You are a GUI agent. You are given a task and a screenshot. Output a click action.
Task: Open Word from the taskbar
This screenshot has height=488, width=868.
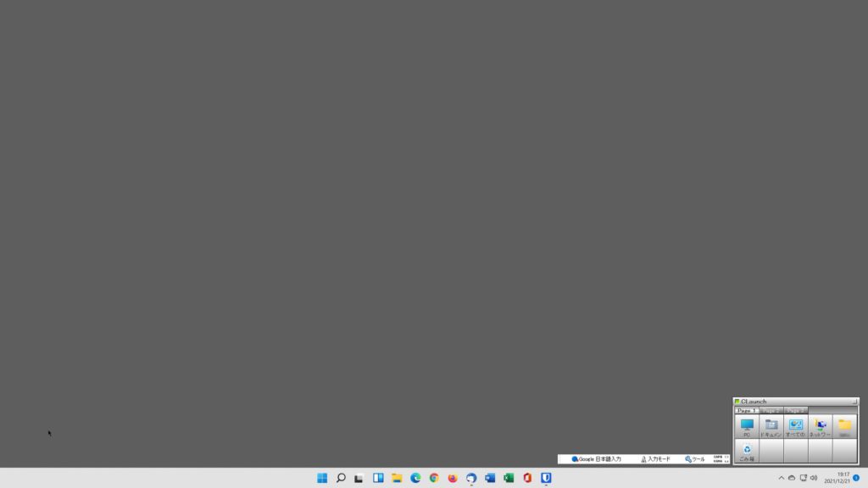[490, 478]
